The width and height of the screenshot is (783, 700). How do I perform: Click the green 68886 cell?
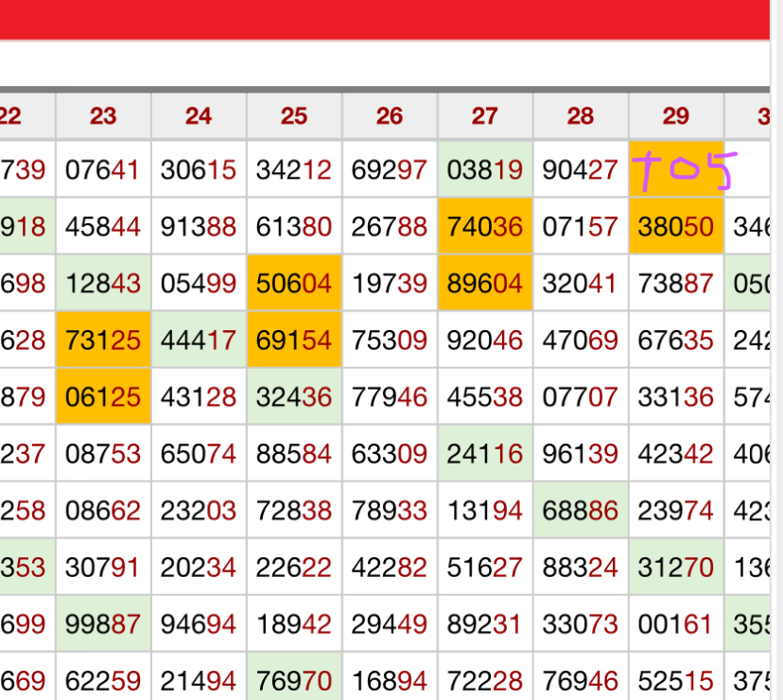(581, 511)
